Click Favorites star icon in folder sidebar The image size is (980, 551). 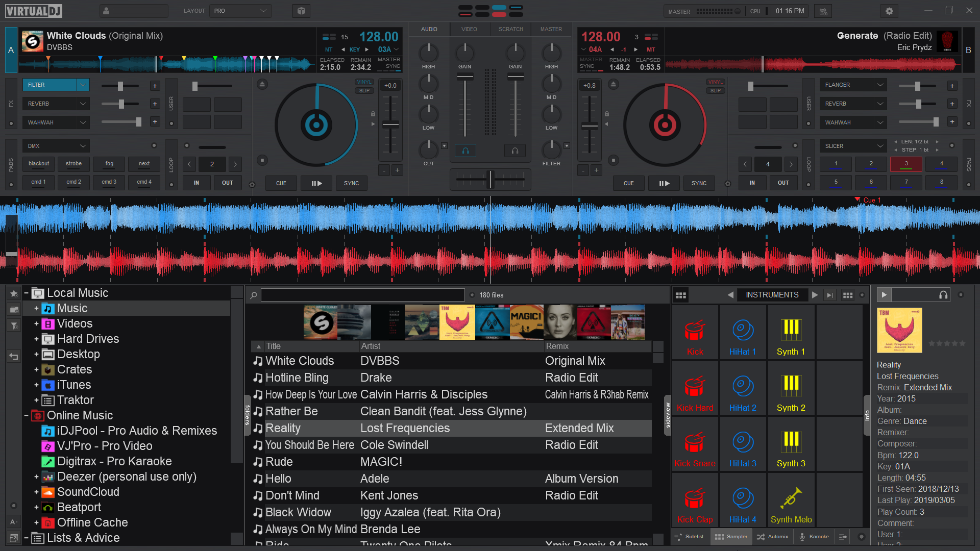pyautogui.click(x=14, y=293)
